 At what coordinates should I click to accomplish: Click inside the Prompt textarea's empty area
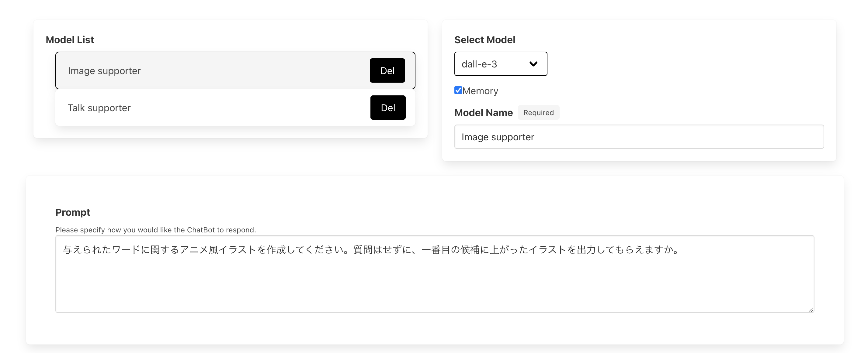point(435,286)
